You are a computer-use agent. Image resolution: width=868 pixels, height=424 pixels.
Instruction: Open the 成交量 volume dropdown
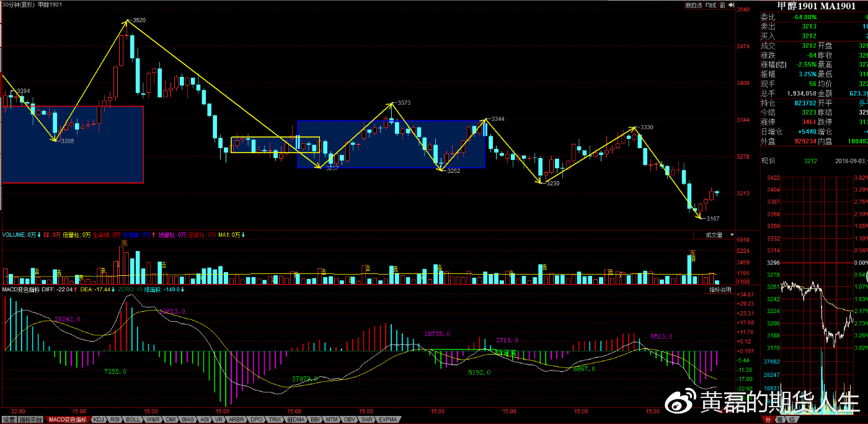click(x=714, y=236)
